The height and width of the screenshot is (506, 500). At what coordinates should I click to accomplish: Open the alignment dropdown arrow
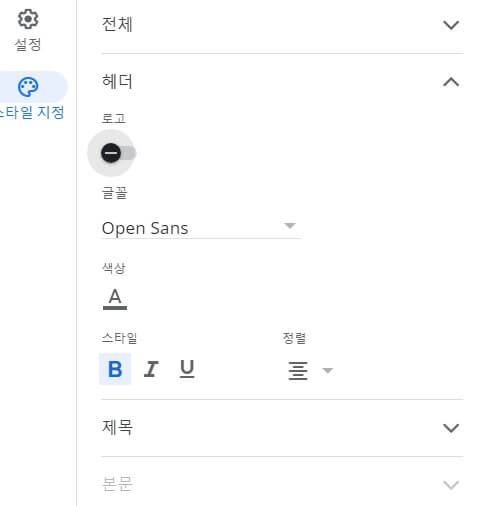(x=328, y=370)
